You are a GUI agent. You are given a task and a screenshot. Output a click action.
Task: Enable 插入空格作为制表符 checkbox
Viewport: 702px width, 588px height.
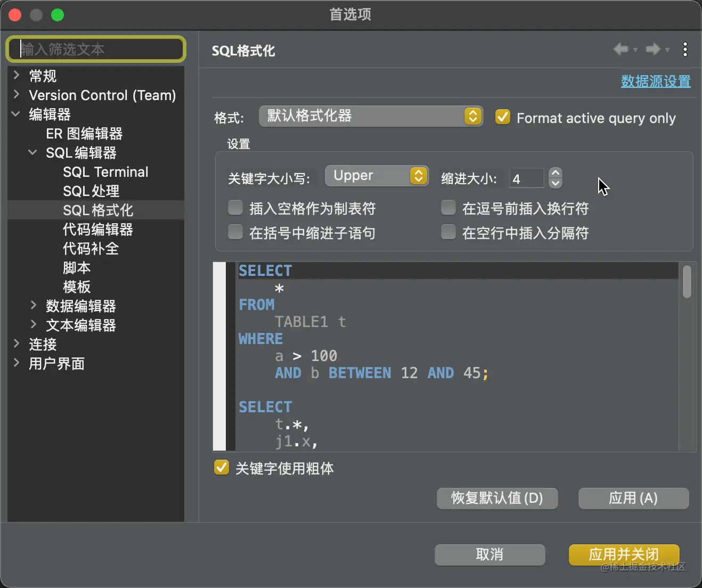point(235,207)
